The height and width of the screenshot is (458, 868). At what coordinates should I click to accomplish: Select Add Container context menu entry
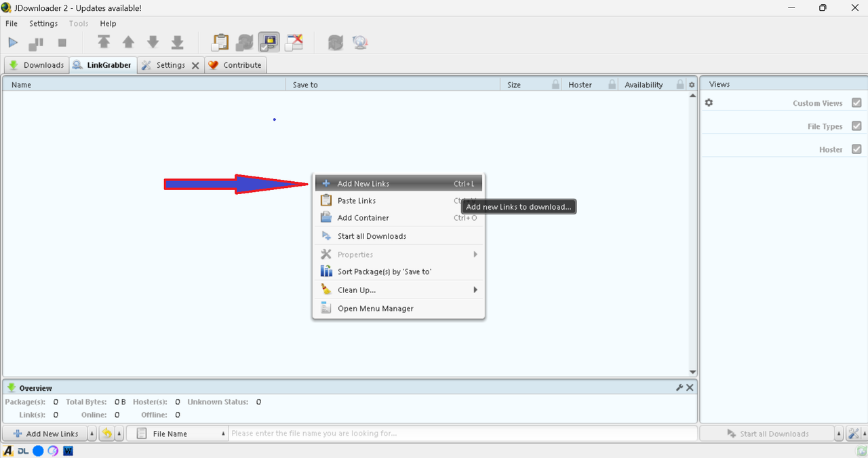pos(399,218)
